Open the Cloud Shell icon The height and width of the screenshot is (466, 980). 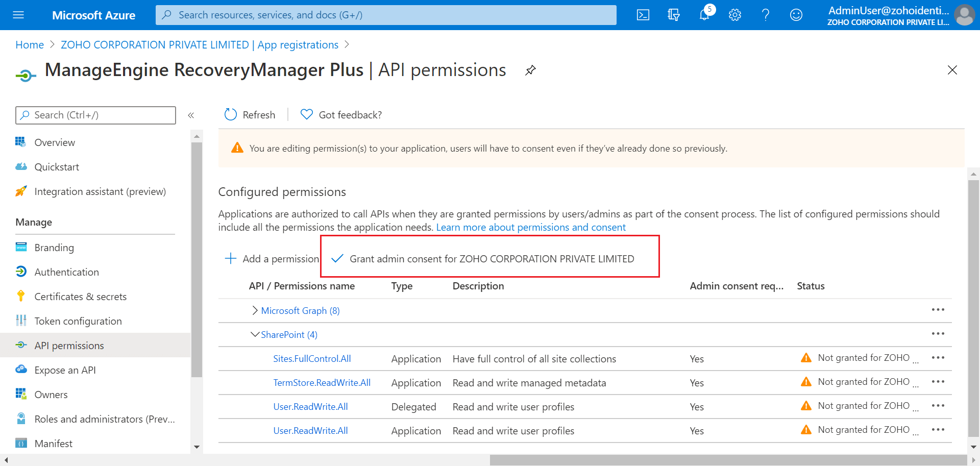tap(643, 15)
